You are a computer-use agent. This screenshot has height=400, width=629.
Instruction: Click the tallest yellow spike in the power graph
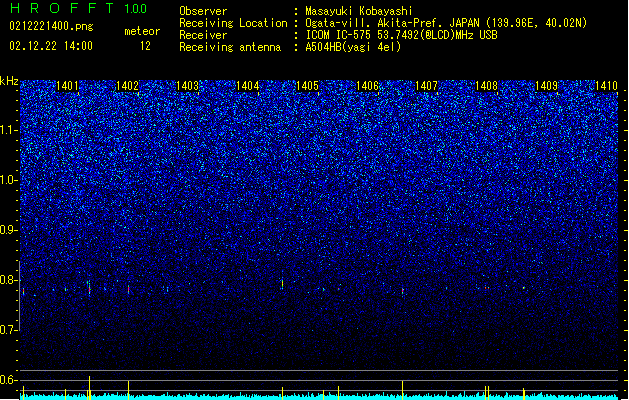[89, 388]
